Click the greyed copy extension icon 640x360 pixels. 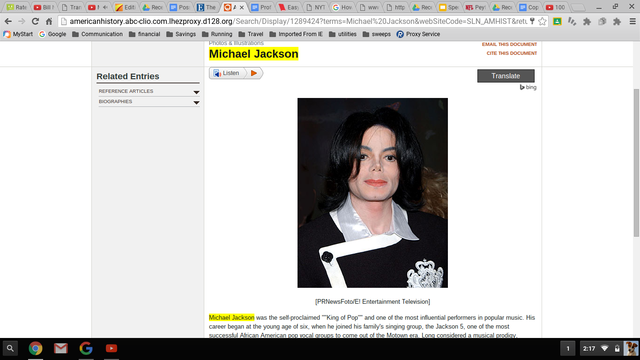pos(602,22)
